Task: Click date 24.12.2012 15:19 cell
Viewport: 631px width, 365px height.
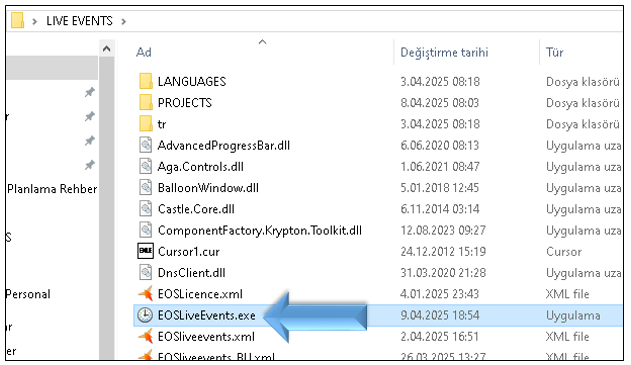Action: pyautogui.click(x=443, y=252)
